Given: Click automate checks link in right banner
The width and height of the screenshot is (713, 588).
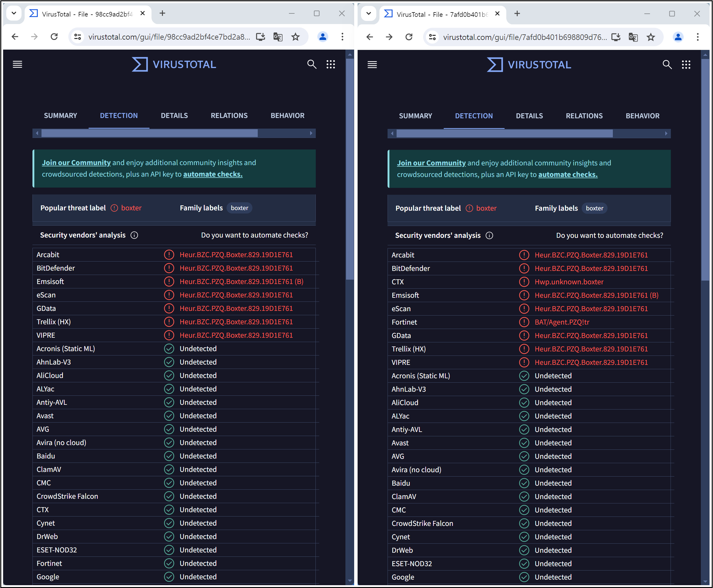Looking at the screenshot, I should coord(568,174).
